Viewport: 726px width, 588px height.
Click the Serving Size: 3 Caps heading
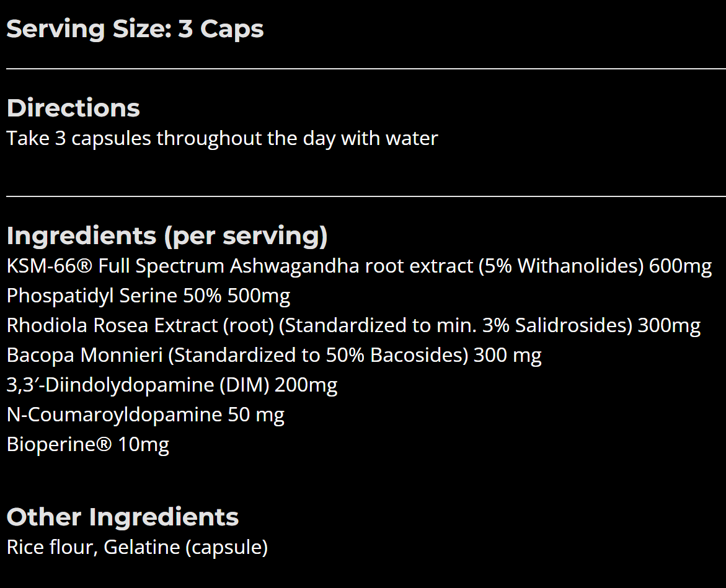(x=135, y=30)
